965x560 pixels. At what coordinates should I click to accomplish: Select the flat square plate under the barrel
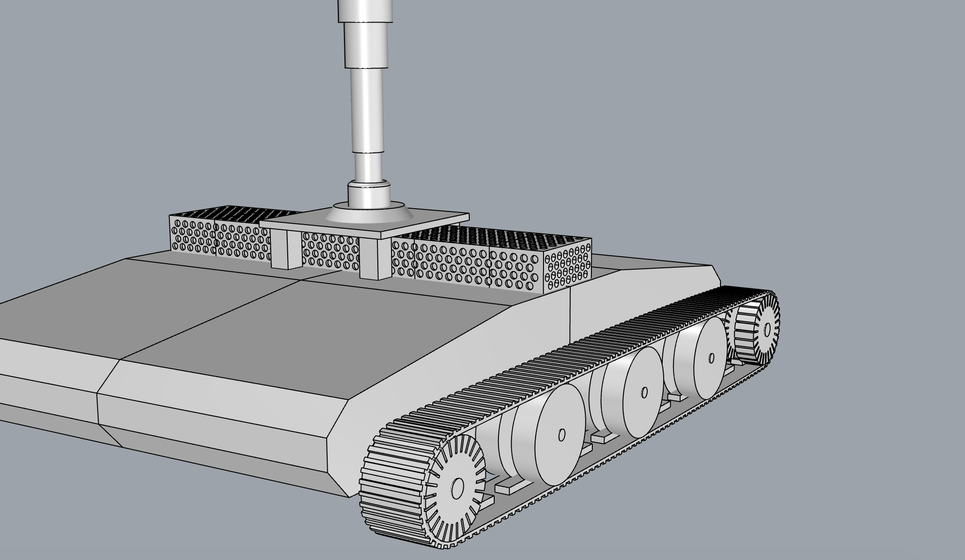click(x=364, y=224)
